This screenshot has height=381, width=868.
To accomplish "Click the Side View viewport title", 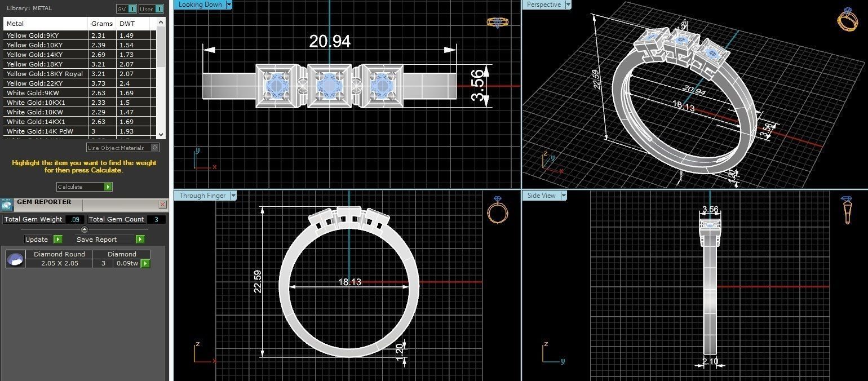I will pyautogui.click(x=541, y=196).
